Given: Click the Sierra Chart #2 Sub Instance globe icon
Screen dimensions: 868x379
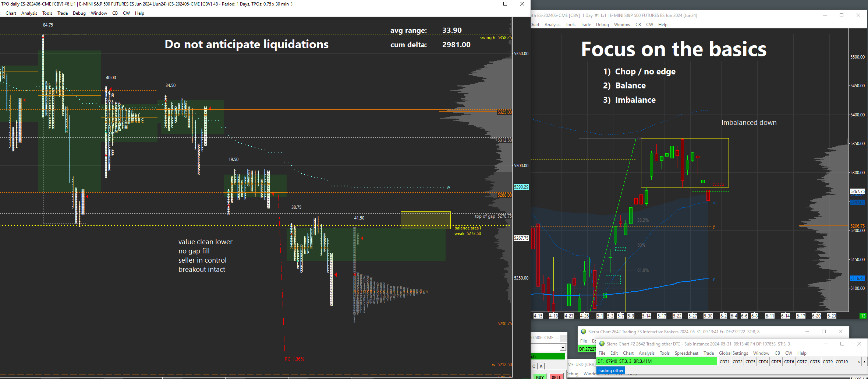Looking at the screenshot, I should pos(602,344).
